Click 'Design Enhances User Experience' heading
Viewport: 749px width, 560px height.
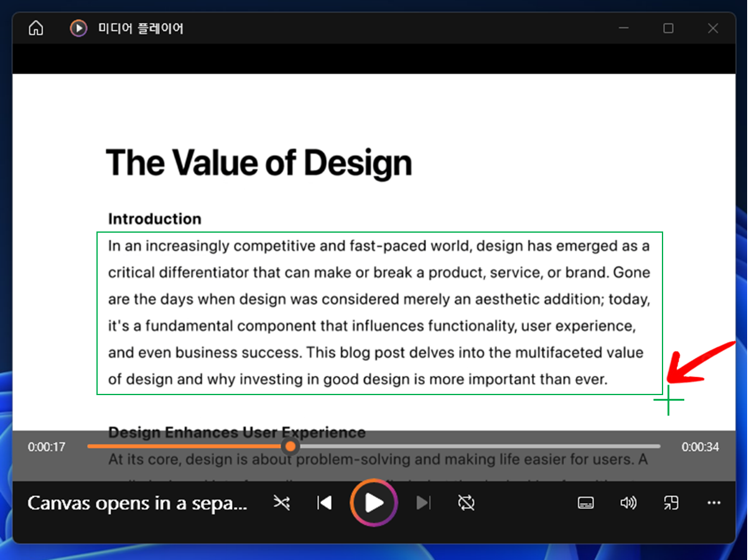[237, 432]
